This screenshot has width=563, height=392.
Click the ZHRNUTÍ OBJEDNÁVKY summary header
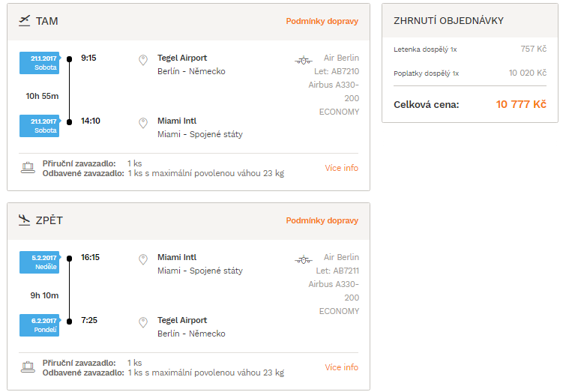click(448, 21)
